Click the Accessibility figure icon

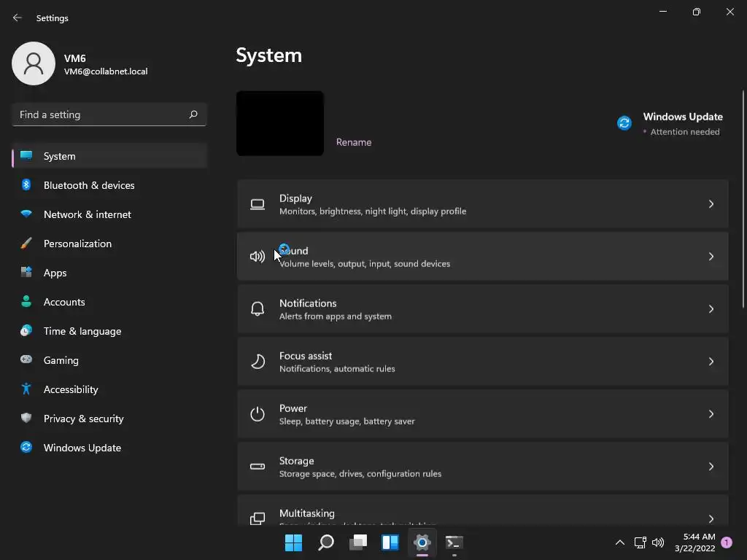pyautogui.click(x=26, y=389)
